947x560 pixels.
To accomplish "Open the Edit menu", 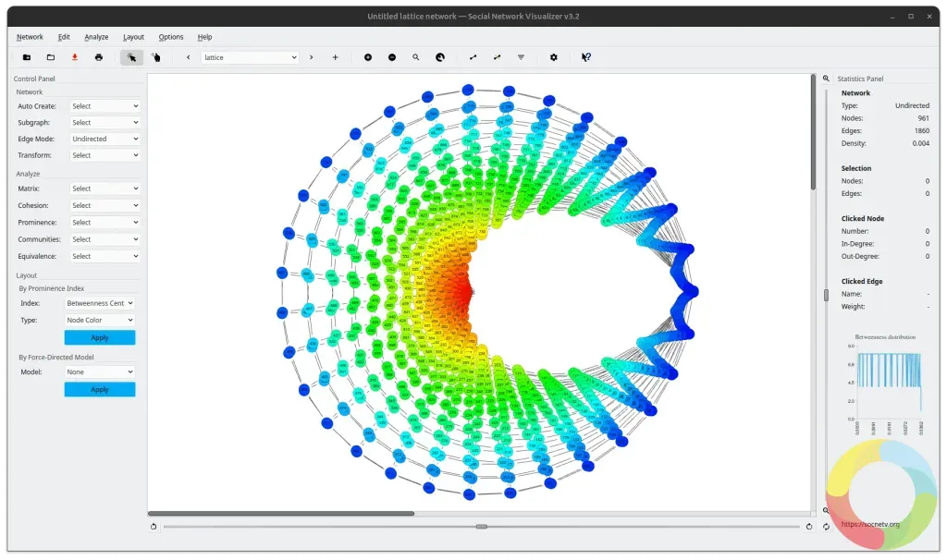I will (x=64, y=37).
